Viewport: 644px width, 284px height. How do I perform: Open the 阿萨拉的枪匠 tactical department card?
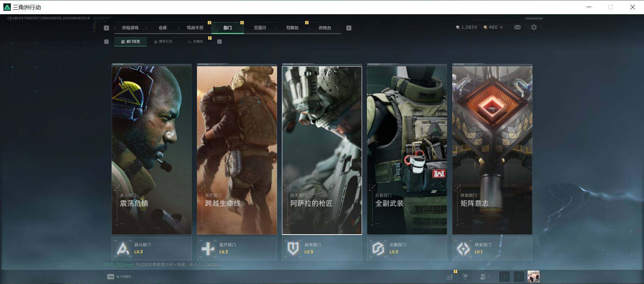[x=322, y=150]
